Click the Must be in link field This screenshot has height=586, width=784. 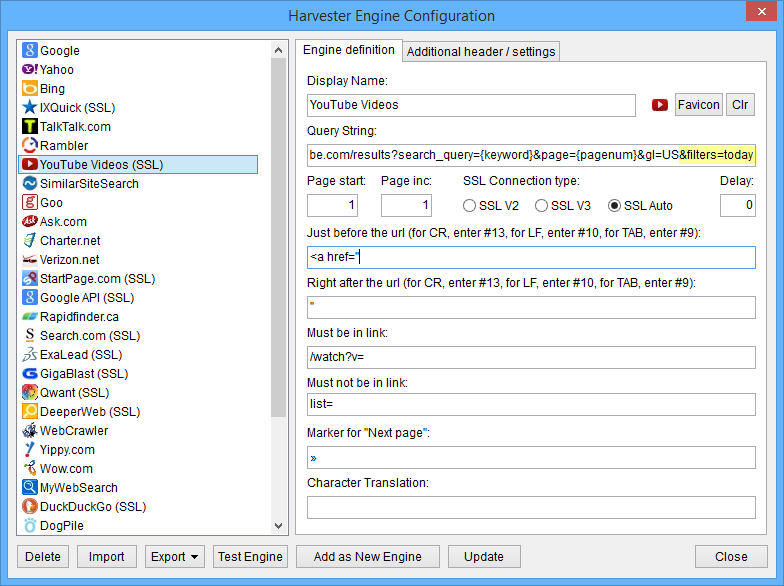531,357
